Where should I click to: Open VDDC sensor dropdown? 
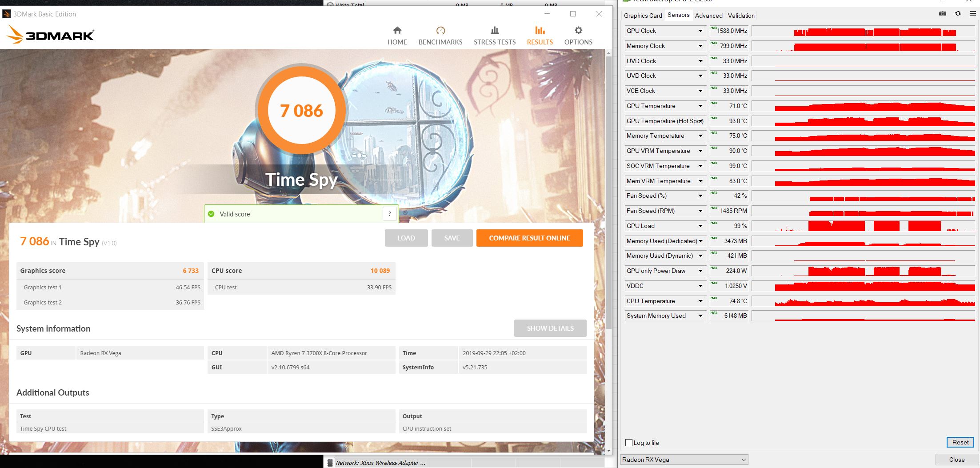click(700, 286)
